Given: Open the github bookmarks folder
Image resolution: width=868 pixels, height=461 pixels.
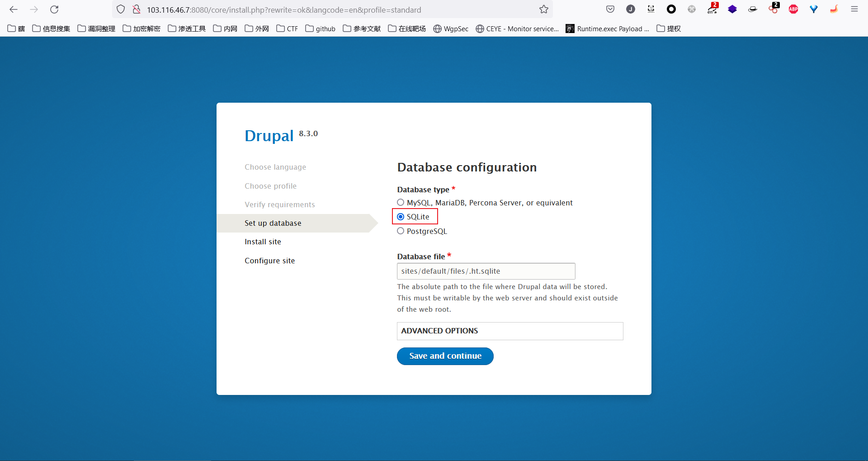Looking at the screenshot, I should tap(321, 29).
